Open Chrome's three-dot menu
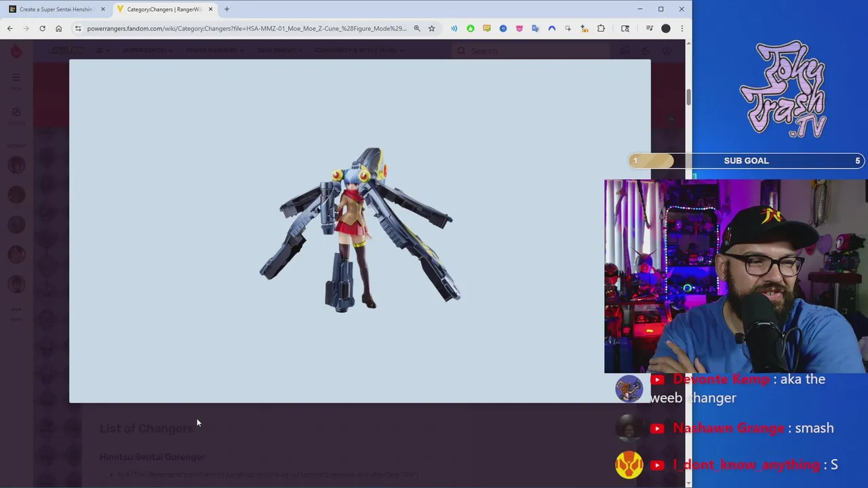 pyautogui.click(x=682, y=28)
